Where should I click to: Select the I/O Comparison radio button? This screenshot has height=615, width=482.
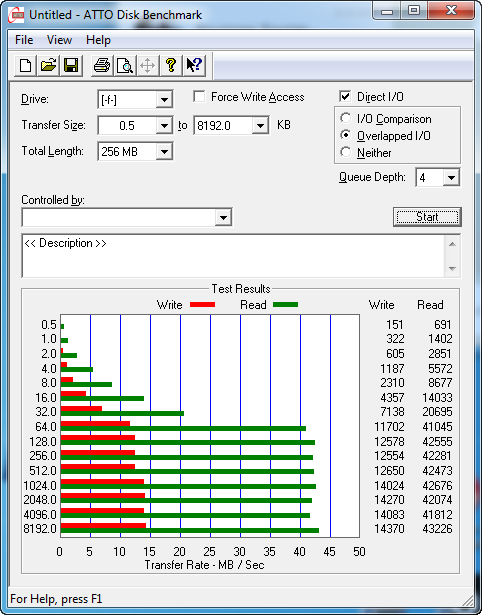[x=346, y=118]
